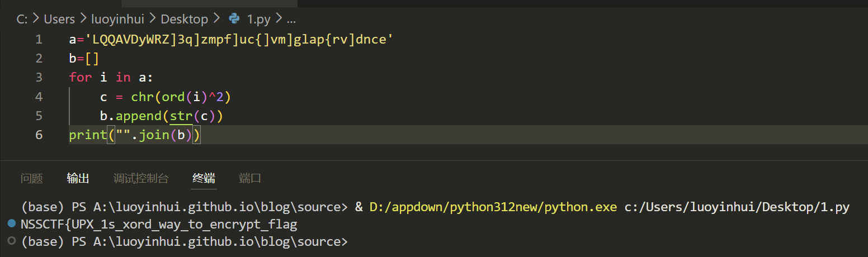Open the 端口 panel tab
The width and height of the screenshot is (868, 257).
(x=250, y=178)
